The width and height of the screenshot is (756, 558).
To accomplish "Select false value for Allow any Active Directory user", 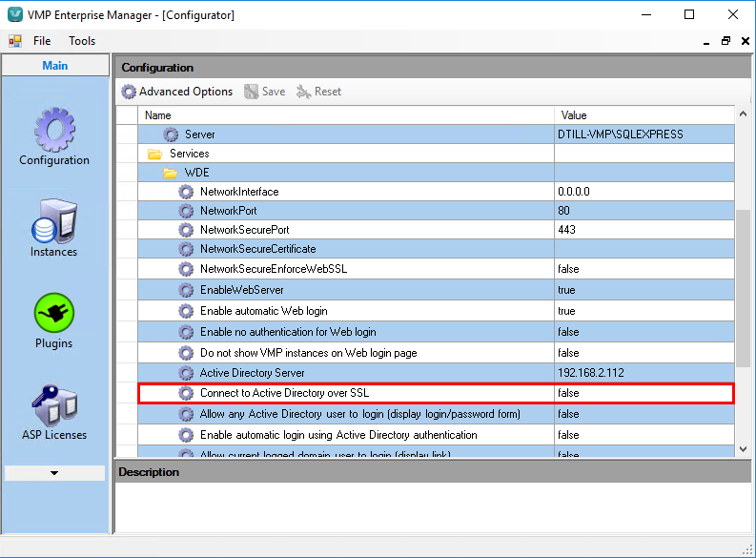I will (568, 414).
